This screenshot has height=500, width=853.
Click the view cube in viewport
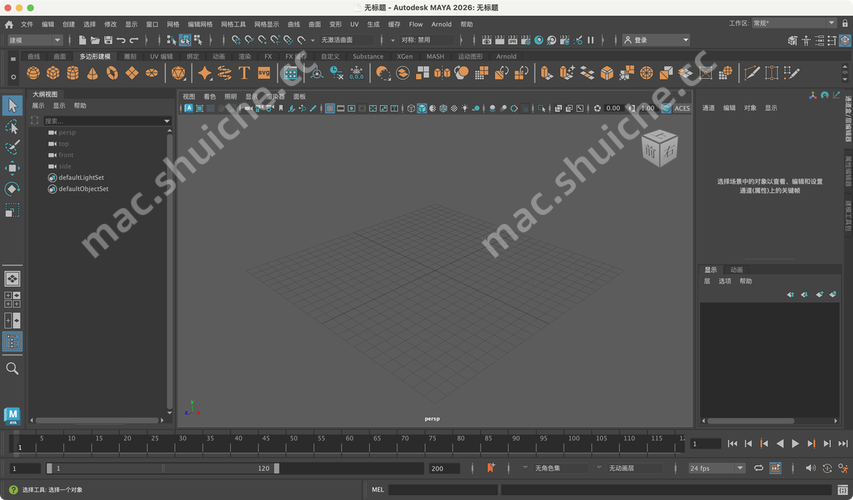pos(659,148)
